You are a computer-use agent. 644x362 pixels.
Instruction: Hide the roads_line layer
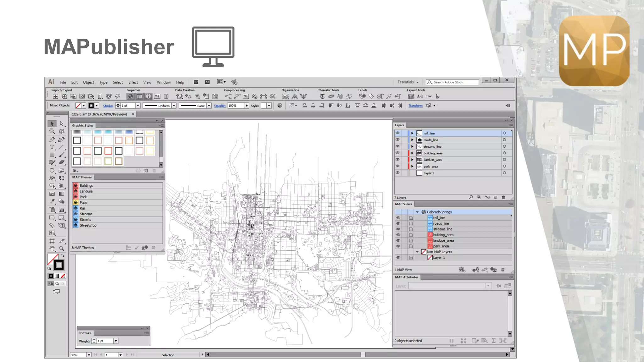coord(397,140)
